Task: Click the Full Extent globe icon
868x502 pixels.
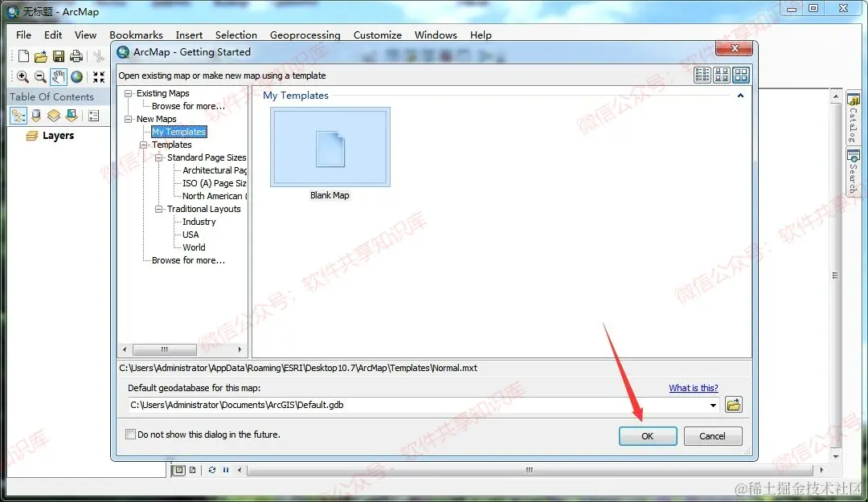Action: [77, 76]
